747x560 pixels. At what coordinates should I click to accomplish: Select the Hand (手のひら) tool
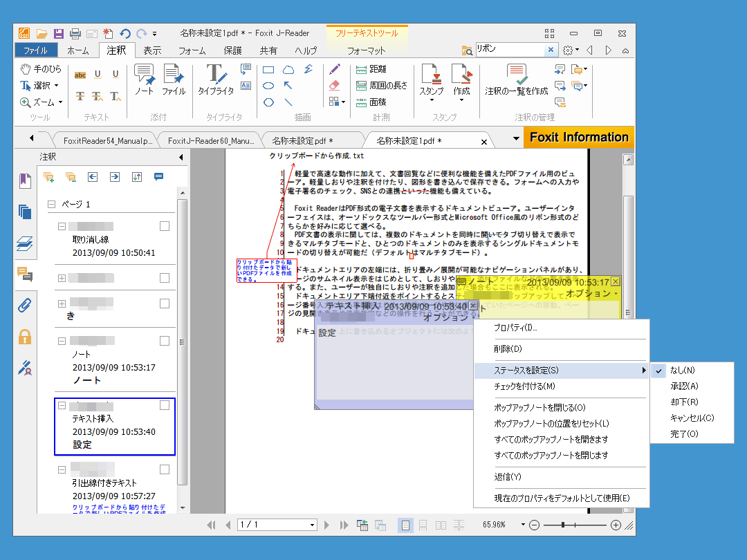[41, 69]
